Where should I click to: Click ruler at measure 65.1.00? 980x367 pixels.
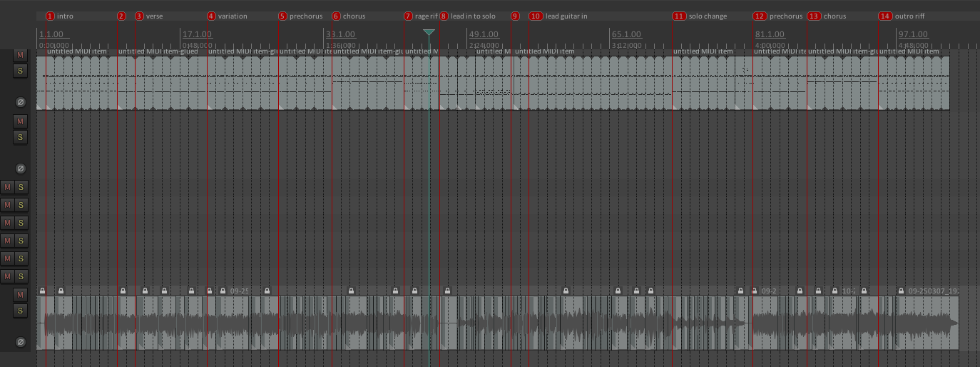626,34
